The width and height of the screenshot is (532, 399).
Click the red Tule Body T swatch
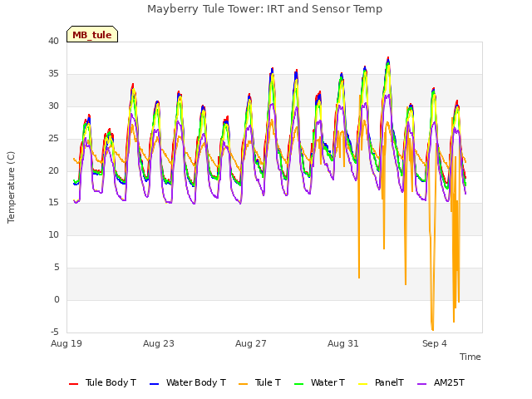click(x=74, y=384)
